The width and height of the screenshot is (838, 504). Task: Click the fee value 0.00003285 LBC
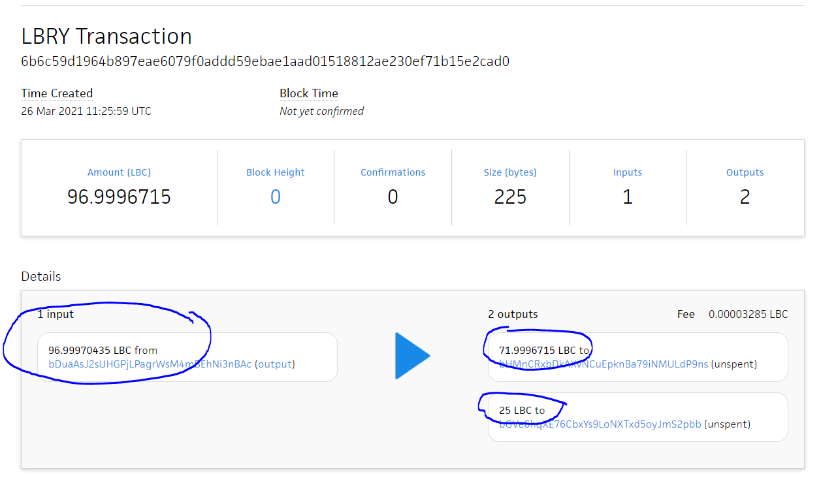749,314
